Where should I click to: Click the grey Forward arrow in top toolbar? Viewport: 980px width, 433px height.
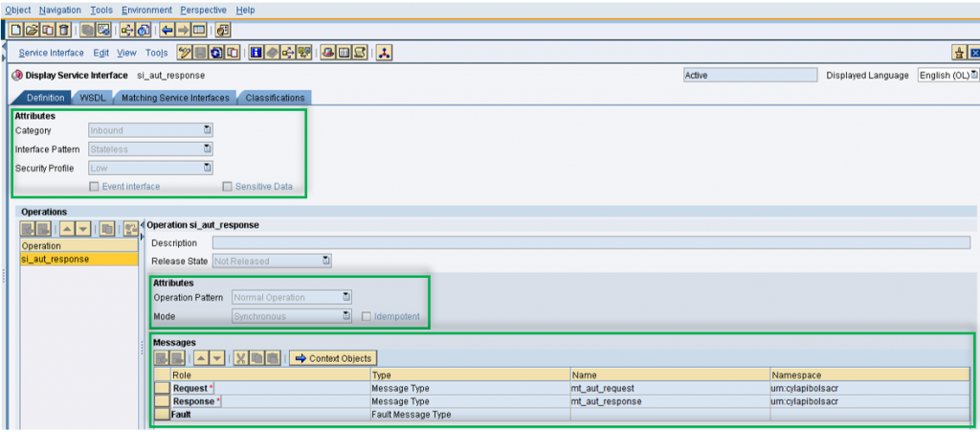click(183, 30)
